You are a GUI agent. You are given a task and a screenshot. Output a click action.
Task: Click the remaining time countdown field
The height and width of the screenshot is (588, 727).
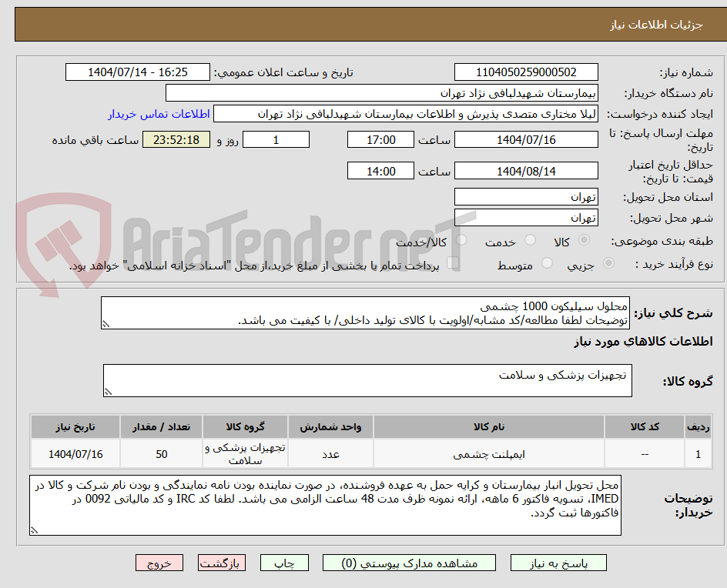(x=177, y=139)
